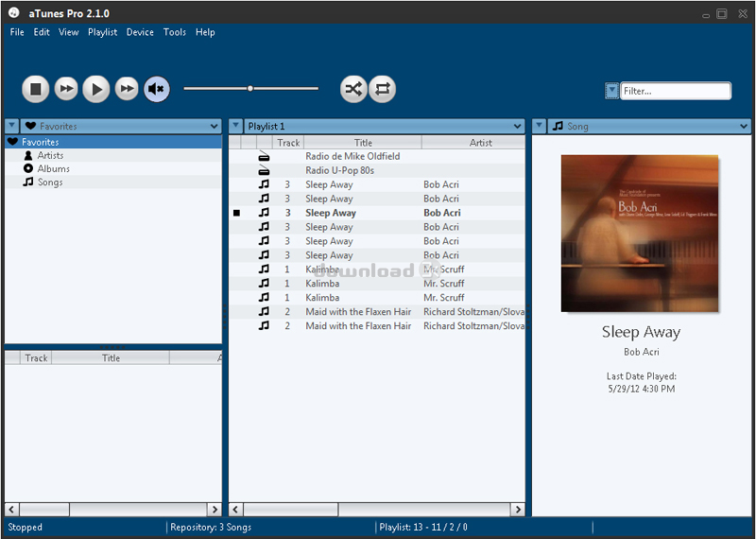The image size is (756, 539).
Task: Start playback with the play button
Action: tap(96, 89)
